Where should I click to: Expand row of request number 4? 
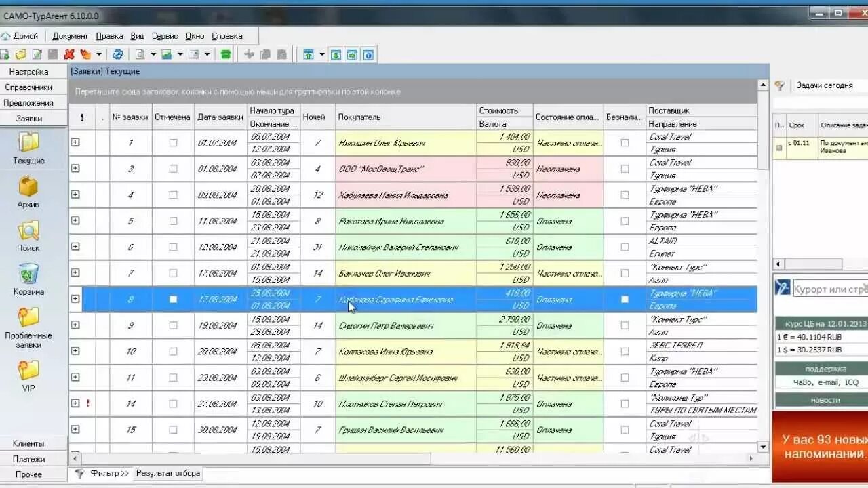point(75,195)
